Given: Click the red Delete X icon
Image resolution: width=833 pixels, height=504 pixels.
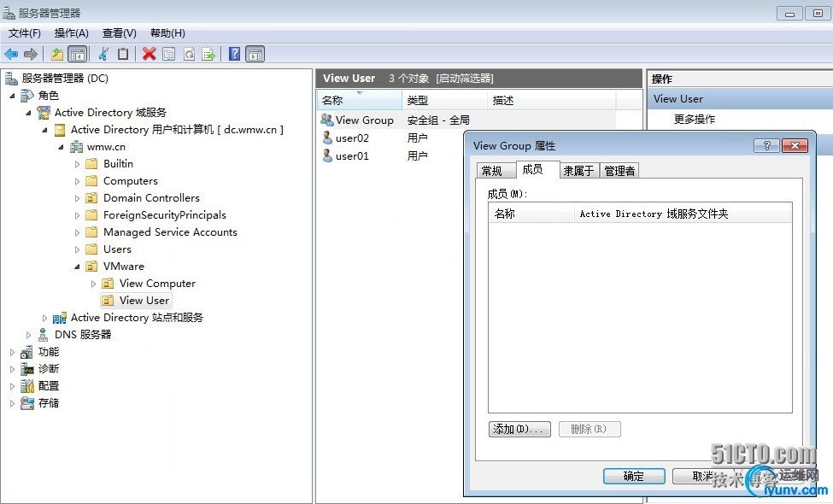Looking at the screenshot, I should coord(150,54).
